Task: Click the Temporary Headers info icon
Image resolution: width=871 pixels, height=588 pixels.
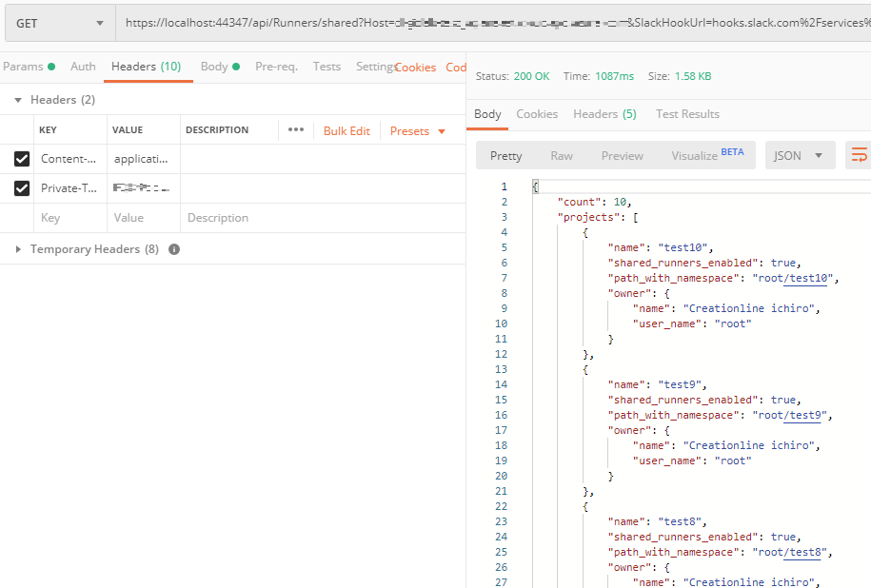Action: pos(174,249)
